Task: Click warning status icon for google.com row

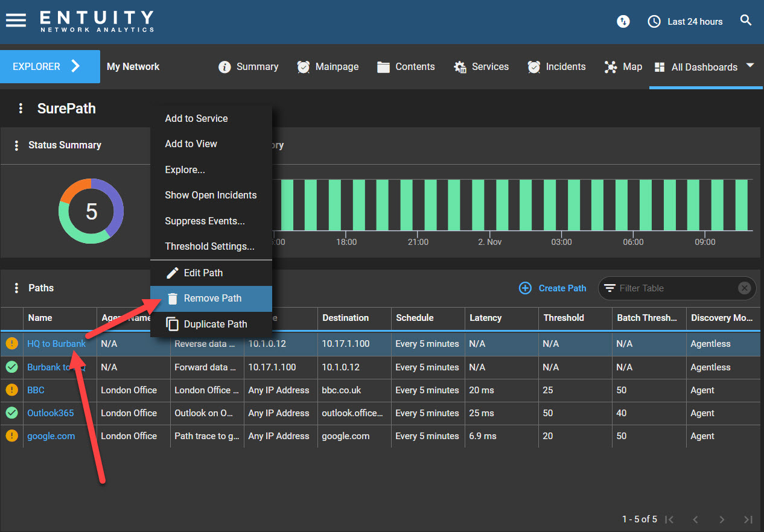Action: pyautogui.click(x=11, y=435)
